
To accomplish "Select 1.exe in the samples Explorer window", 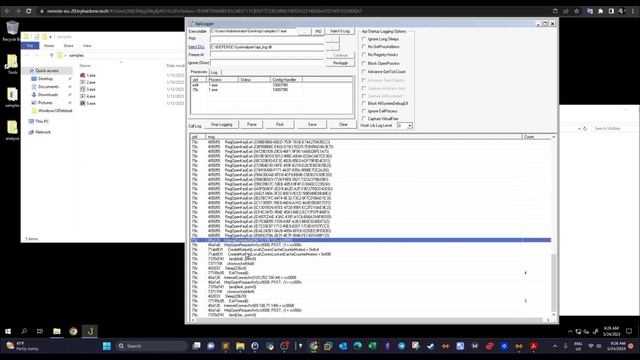I will point(88,76).
